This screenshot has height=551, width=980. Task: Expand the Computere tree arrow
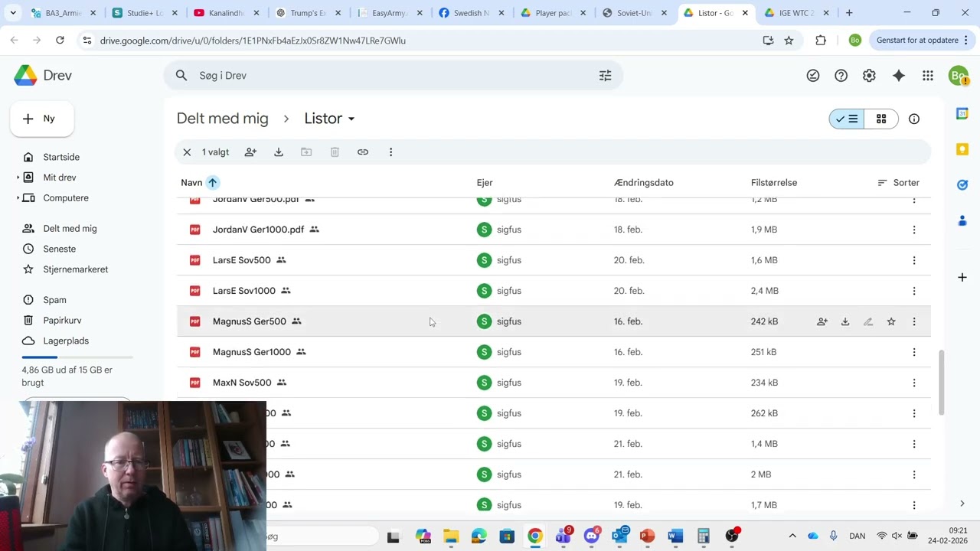[18, 198]
